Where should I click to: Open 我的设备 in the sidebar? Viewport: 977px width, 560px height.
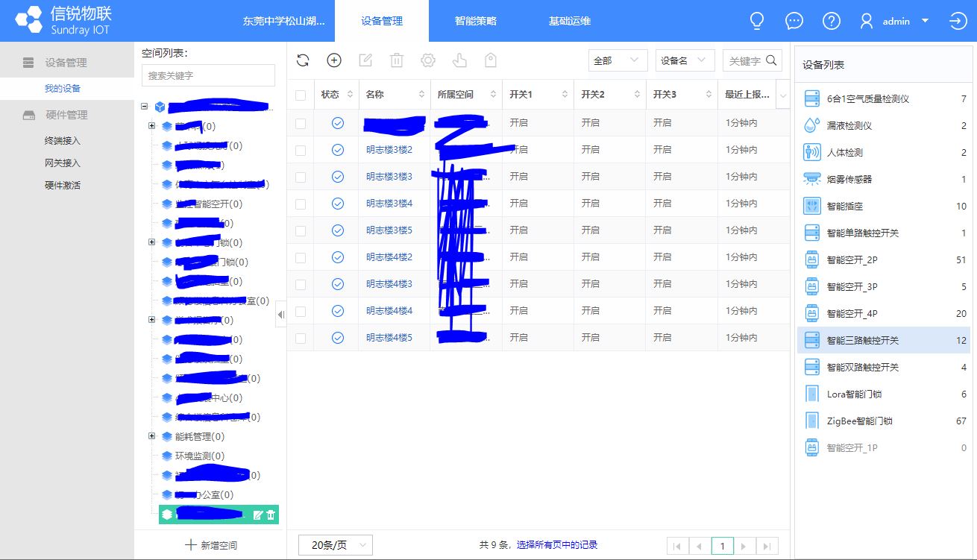pyautogui.click(x=63, y=88)
